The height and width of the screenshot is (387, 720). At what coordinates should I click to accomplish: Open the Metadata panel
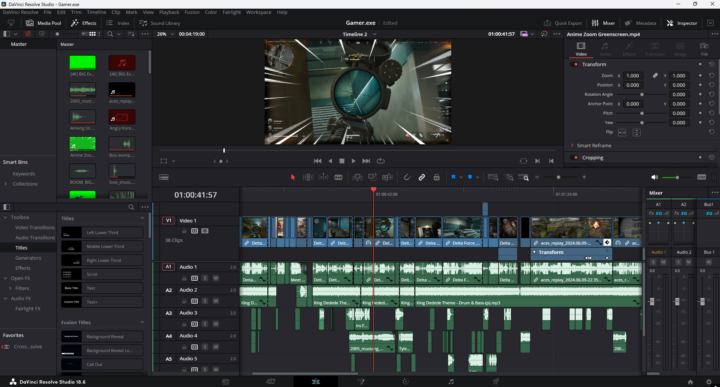click(640, 23)
